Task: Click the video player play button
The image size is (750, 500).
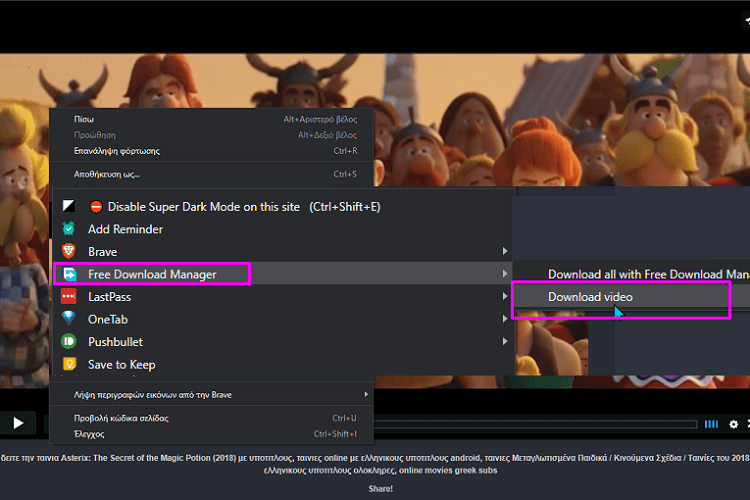Action: pyautogui.click(x=18, y=423)
